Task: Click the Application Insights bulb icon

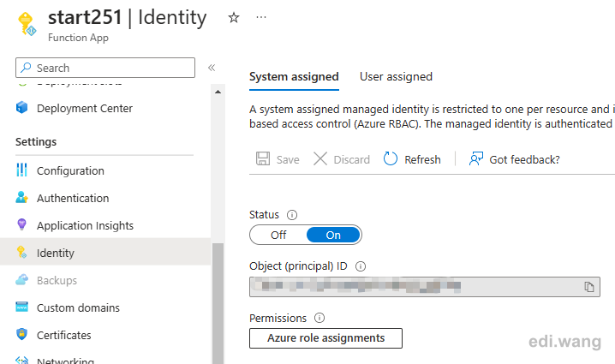Action: (22, 224)
